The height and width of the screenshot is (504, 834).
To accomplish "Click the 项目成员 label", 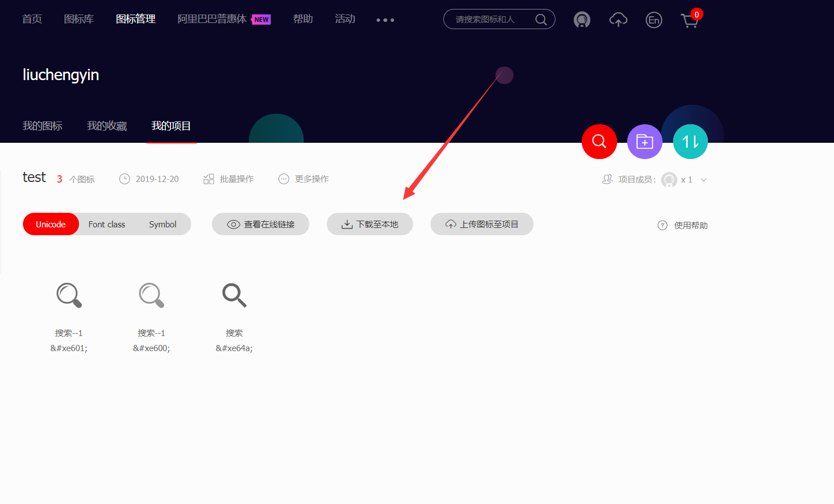I will [x=637, y=180].
